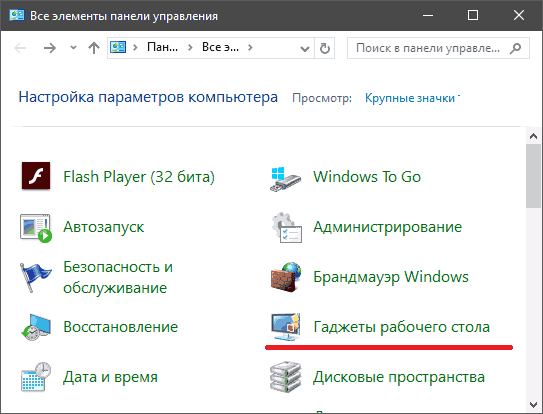Viewport: 543px width, 414px height.
Task: Click the control panel icon in address bar
Action: point(118,47)
